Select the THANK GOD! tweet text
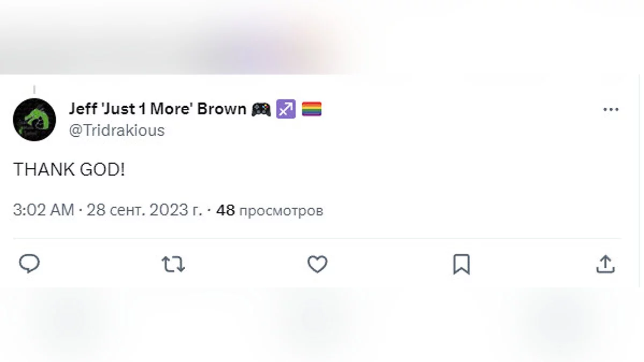 [69, 170]
